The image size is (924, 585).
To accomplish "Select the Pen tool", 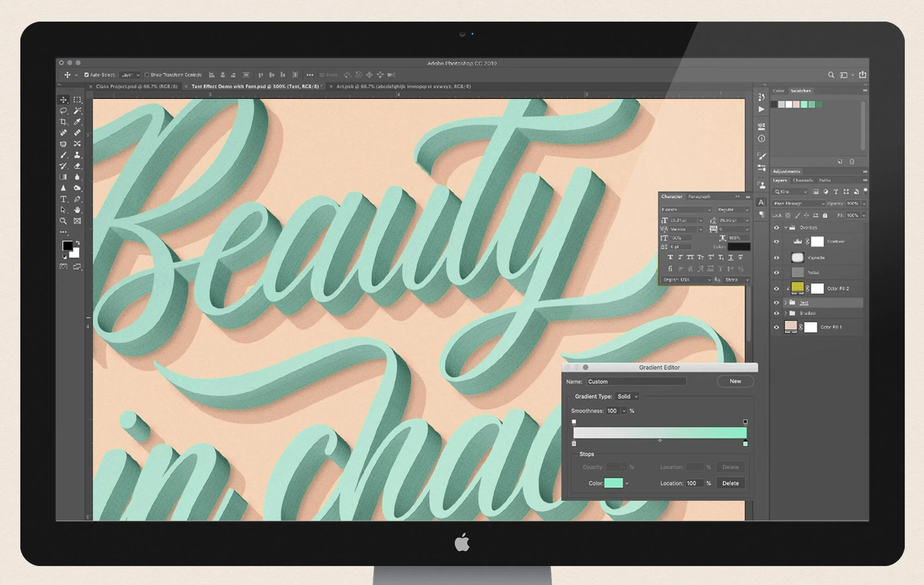I will point(77,199).
